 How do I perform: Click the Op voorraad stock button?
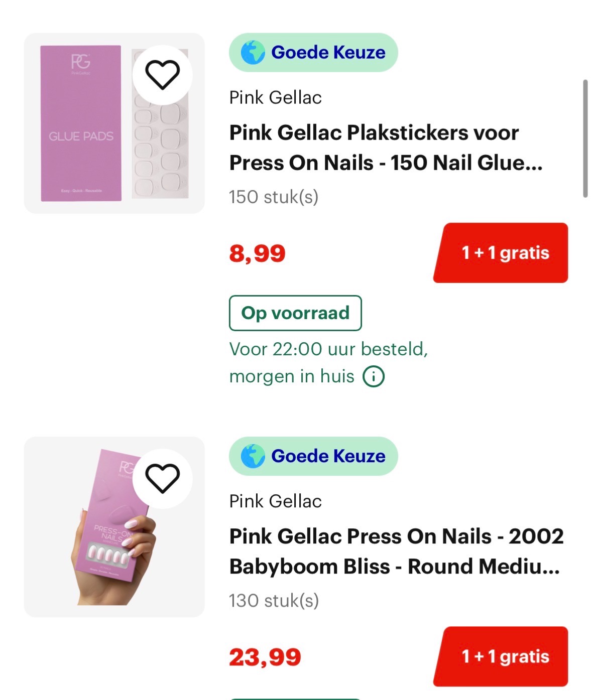click(295, 313)
